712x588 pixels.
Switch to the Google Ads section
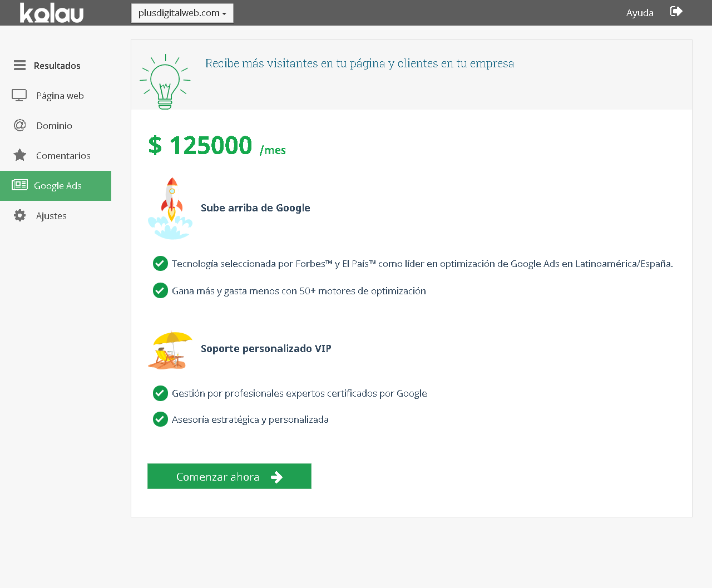[57, 185]
